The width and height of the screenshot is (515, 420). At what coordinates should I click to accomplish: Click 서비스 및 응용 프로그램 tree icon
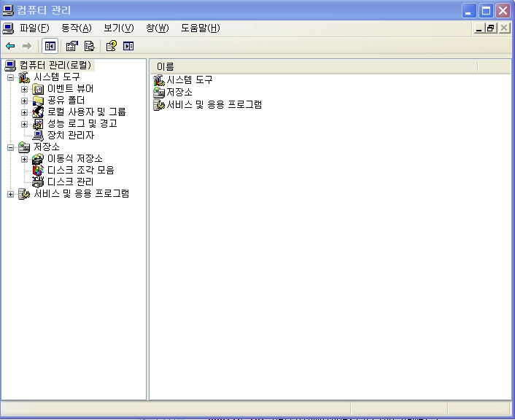(x=24, y=194)
